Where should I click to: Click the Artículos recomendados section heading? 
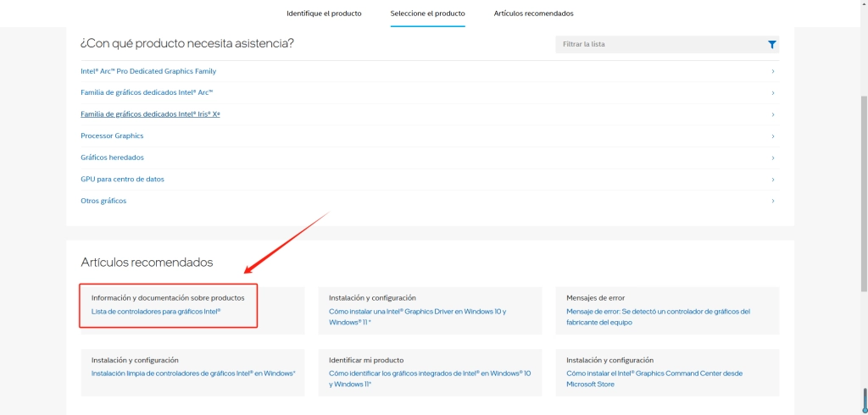coord(147,263)
